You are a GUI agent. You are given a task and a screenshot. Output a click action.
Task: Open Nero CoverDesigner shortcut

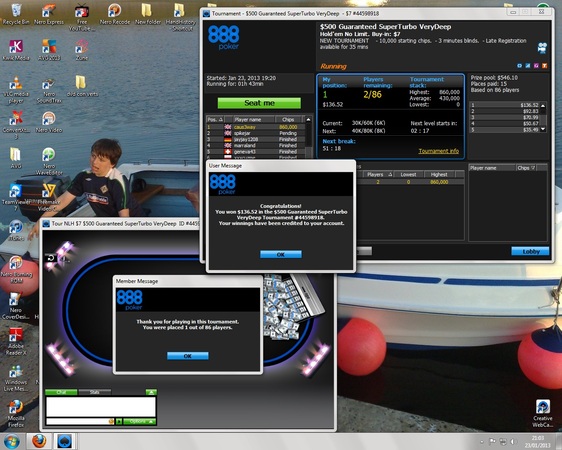tap(16, 305)
